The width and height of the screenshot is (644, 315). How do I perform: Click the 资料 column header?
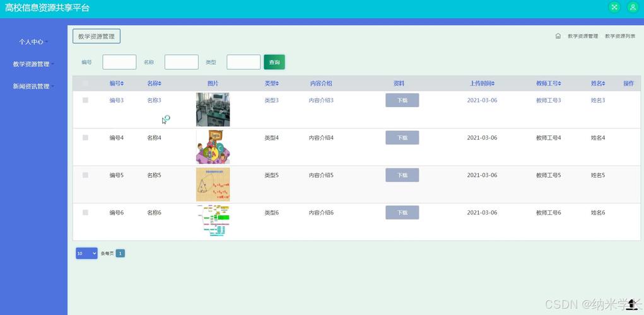pos(399,83)
